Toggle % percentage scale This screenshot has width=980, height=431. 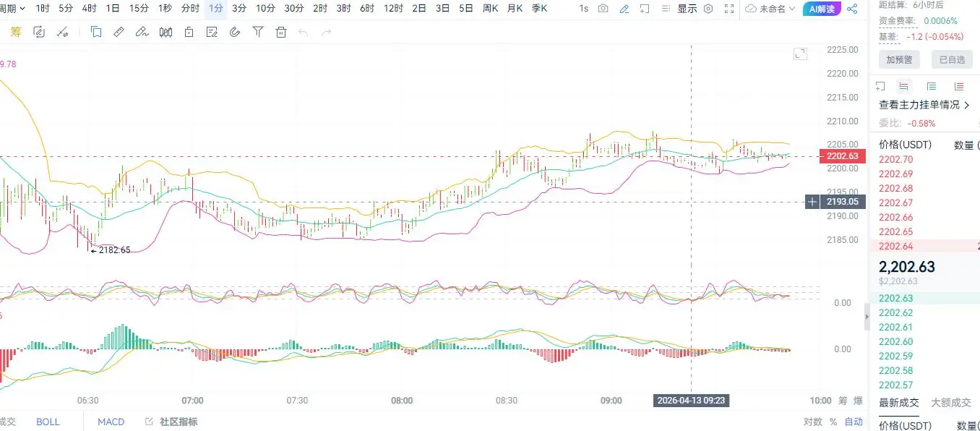tap(833, 422)
